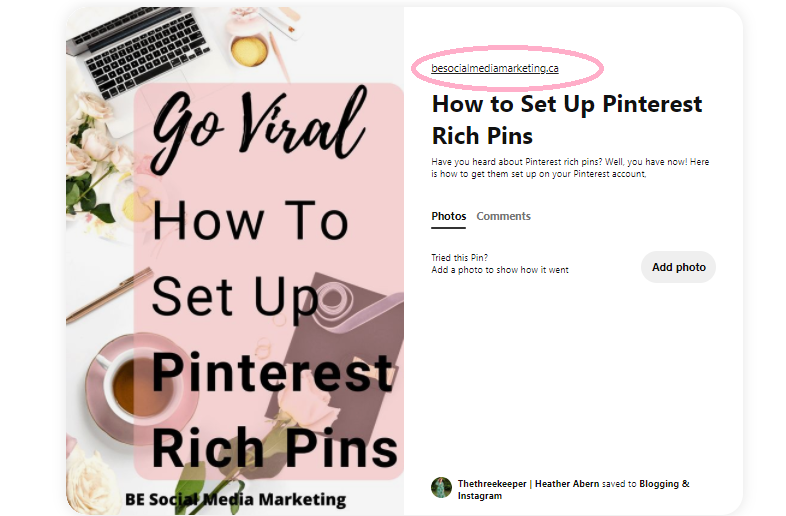Click the Add photo button

678,267
